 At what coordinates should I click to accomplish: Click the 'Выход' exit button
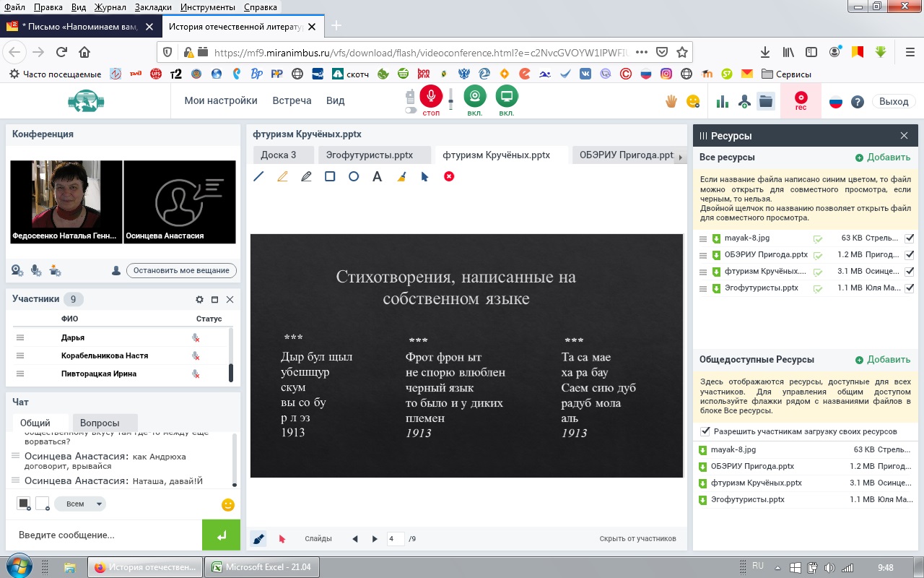[x=894, y=102]
